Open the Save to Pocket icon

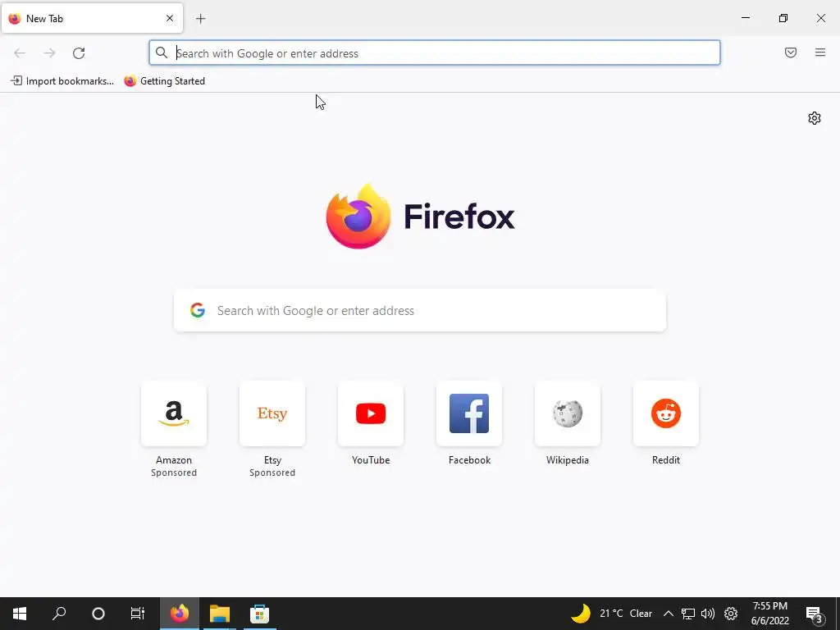791,52
